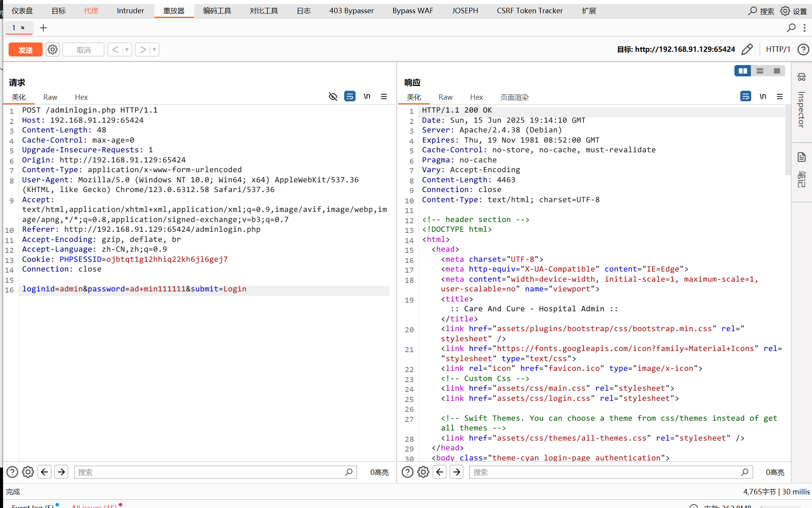The image size is (812, 508).
Task: Open request search settings gear
Action: (28, 472)
